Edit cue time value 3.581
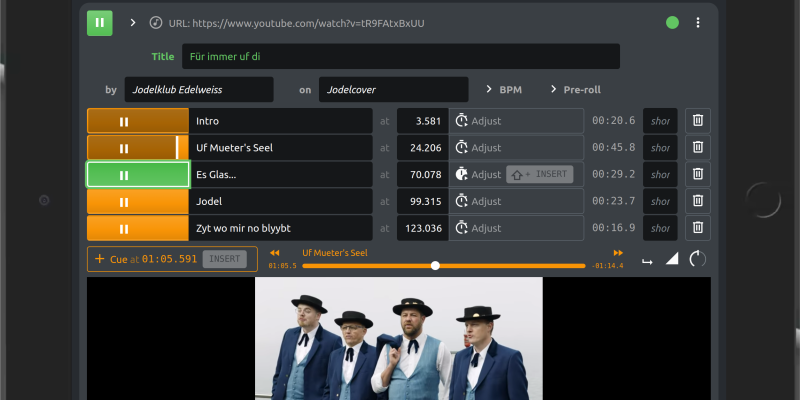Image resolution: width=800 pixels, height=400 pixels. (422, 121)
